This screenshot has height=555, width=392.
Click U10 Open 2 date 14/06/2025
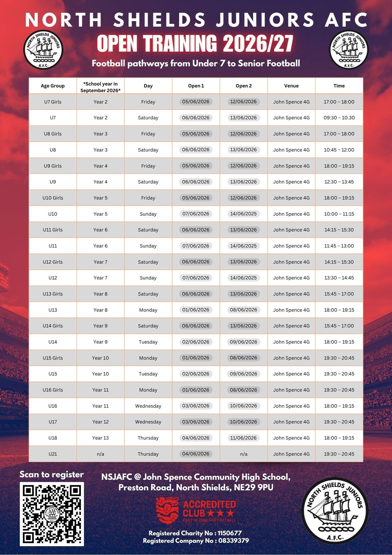243,214
